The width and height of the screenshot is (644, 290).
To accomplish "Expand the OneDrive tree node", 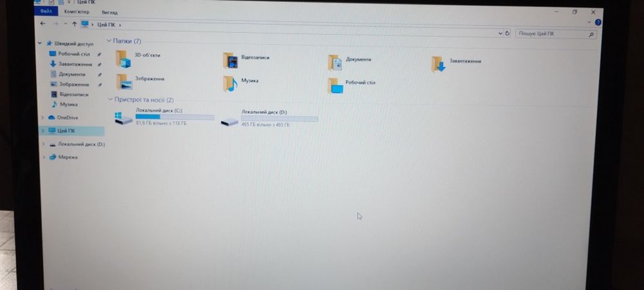I will (43, 117).
